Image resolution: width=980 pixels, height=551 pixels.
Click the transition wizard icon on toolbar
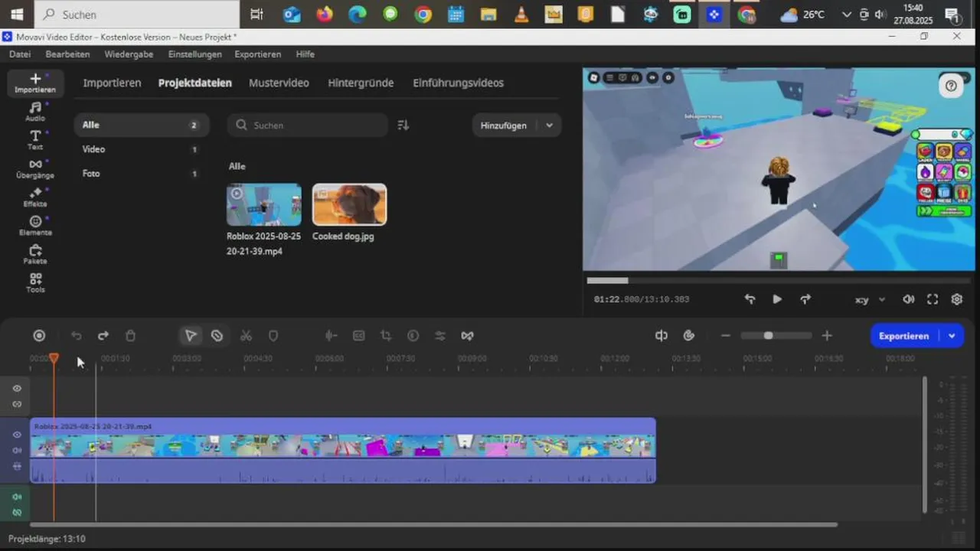point(467,335)
